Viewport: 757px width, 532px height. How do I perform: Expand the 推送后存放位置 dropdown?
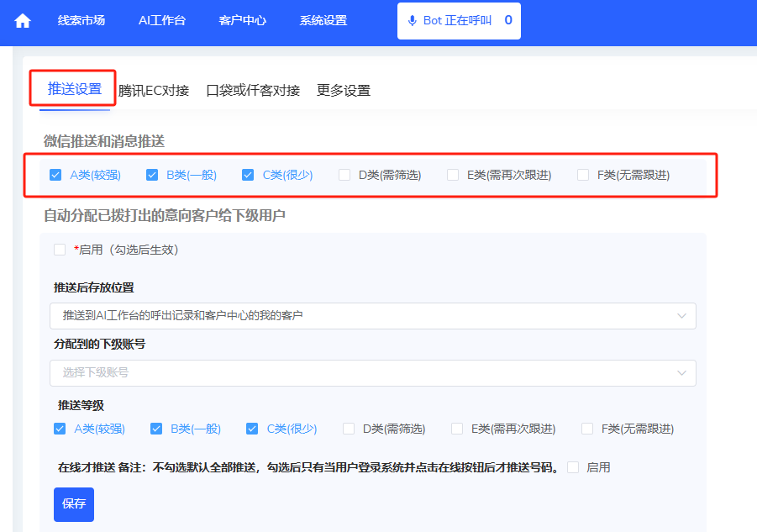coord(372,316)
